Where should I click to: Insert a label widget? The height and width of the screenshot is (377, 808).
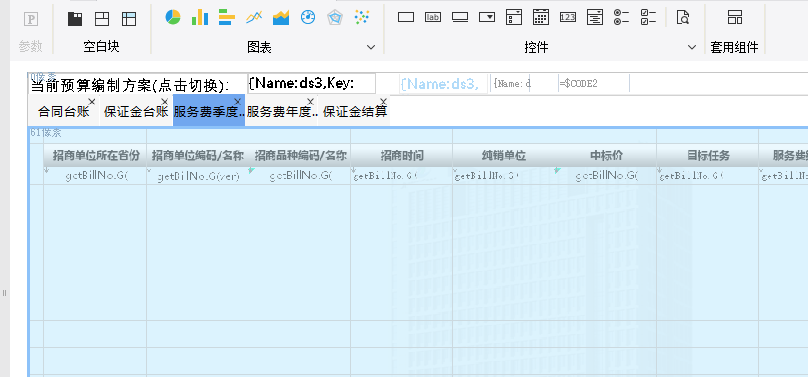pyautogui.click(x=433, y=17)
